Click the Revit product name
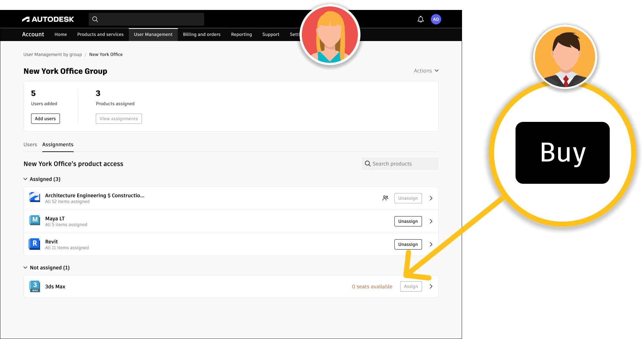644x339 pixels. pos(51,242)
